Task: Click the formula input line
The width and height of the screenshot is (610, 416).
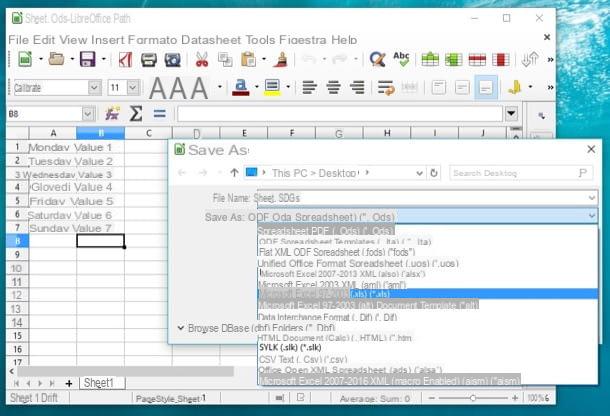Action: tap(340, 114)
